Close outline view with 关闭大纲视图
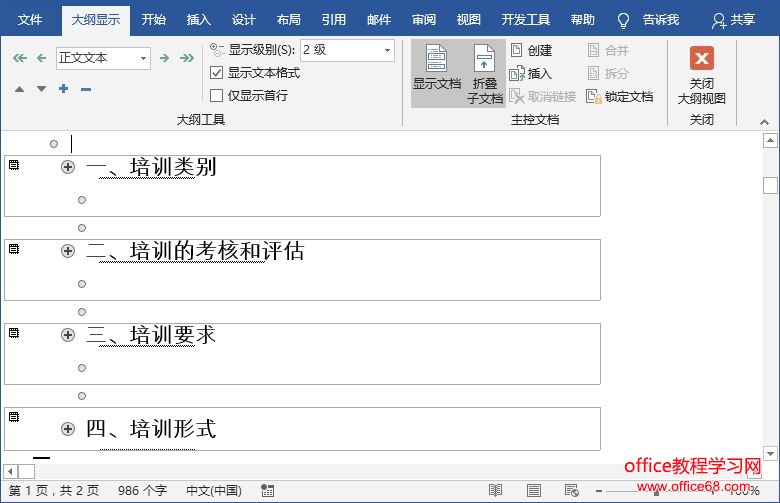This screenshot has height=503, width=780. [701, 75]
